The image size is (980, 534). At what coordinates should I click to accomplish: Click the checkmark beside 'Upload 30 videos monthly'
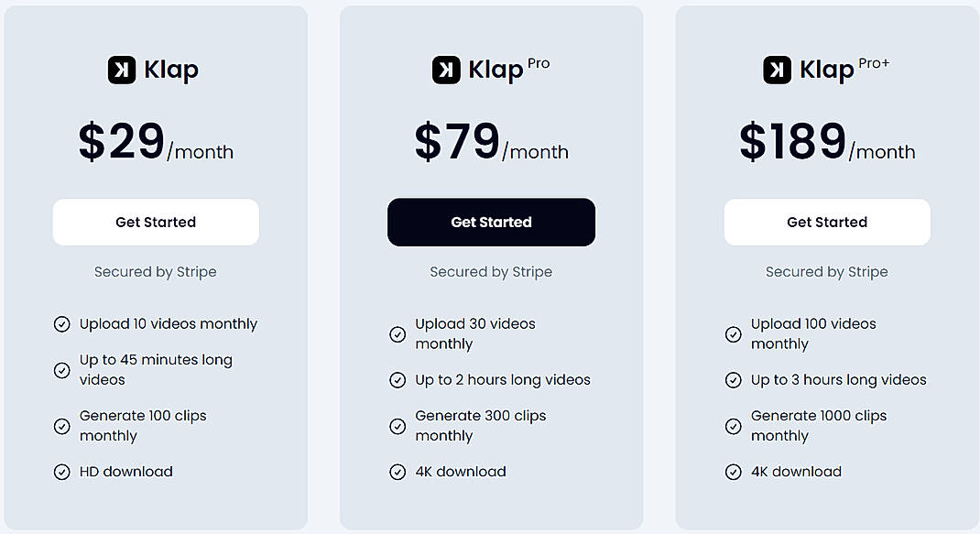(x=397, y=334)
